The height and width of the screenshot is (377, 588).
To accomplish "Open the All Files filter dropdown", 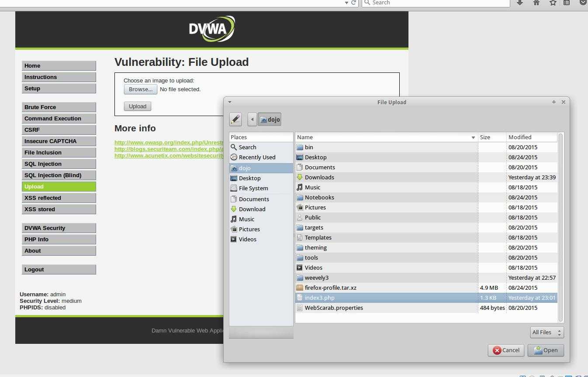I will pyautogui.click(x=546, y=332).
